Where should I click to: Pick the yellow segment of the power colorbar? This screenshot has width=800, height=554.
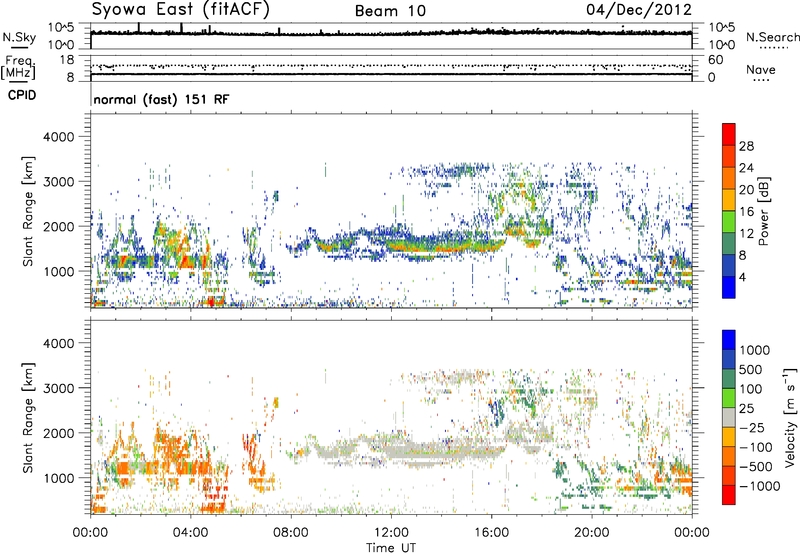[729, 200]
